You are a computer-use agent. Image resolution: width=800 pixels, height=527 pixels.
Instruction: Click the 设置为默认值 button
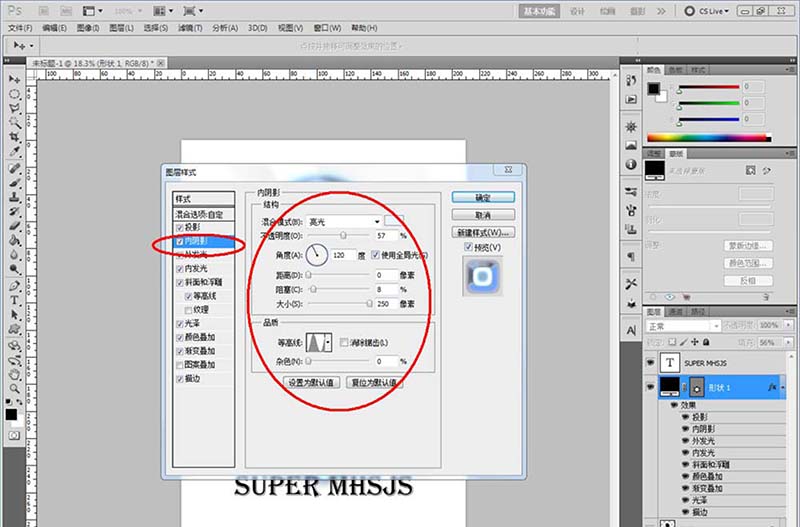click(x=311, y=383)
